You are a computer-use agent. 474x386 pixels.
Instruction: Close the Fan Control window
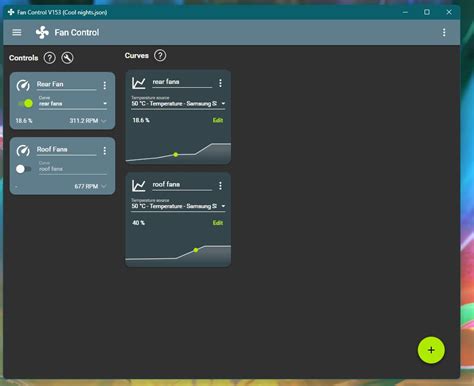449,12
